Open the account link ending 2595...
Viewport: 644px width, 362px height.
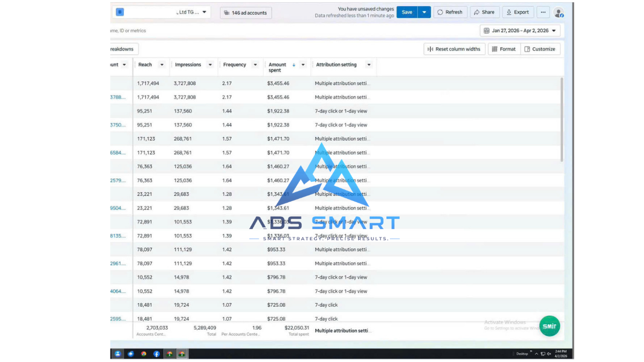[118, 319]
